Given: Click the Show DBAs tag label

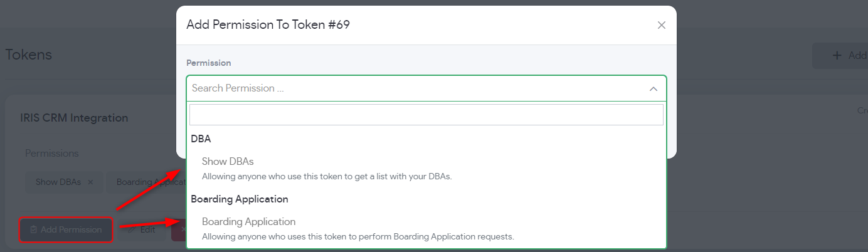Looking at the screenshot, I should point(58,182).
